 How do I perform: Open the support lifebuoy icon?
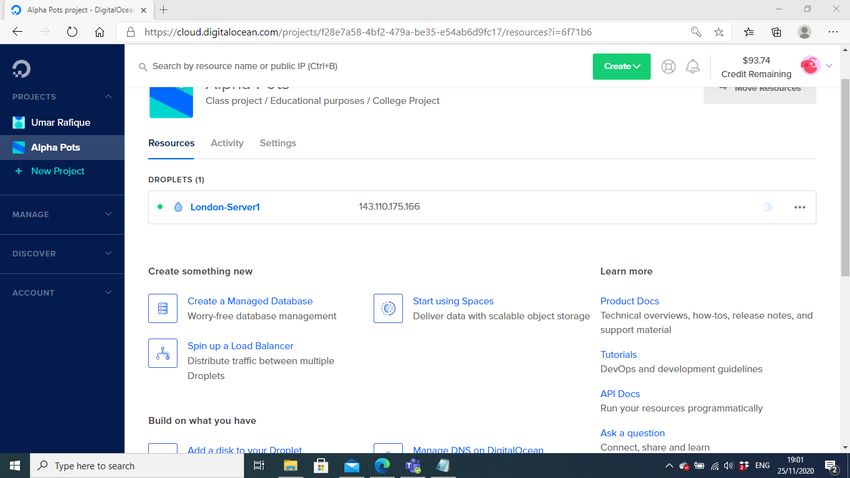668,67
